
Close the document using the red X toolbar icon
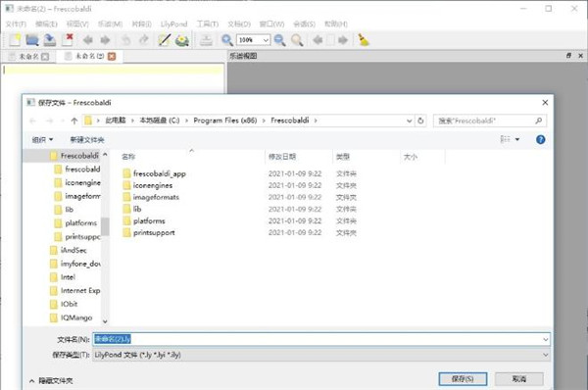[69, 39]
